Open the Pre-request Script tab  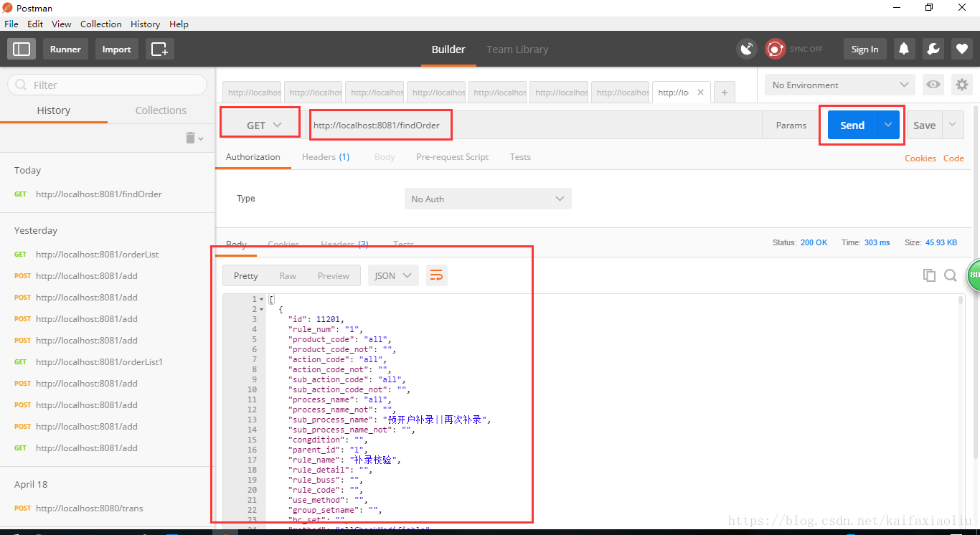pyautogui.click(x=452, y=156)
